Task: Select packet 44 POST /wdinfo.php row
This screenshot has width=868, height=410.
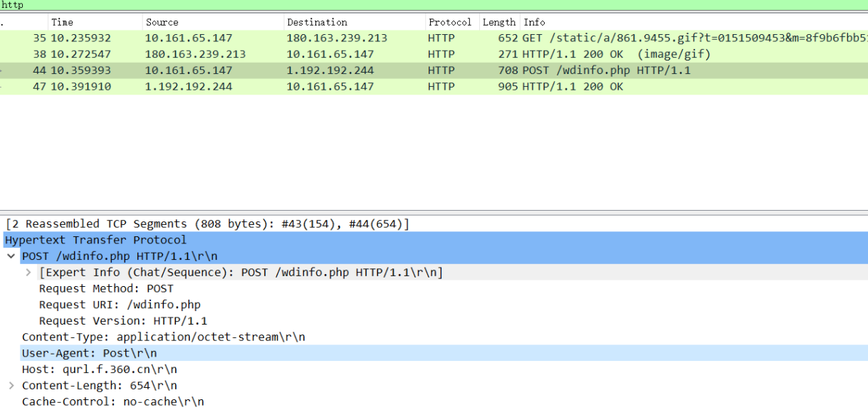Action: pyautogui.click(x=434, y=70)
